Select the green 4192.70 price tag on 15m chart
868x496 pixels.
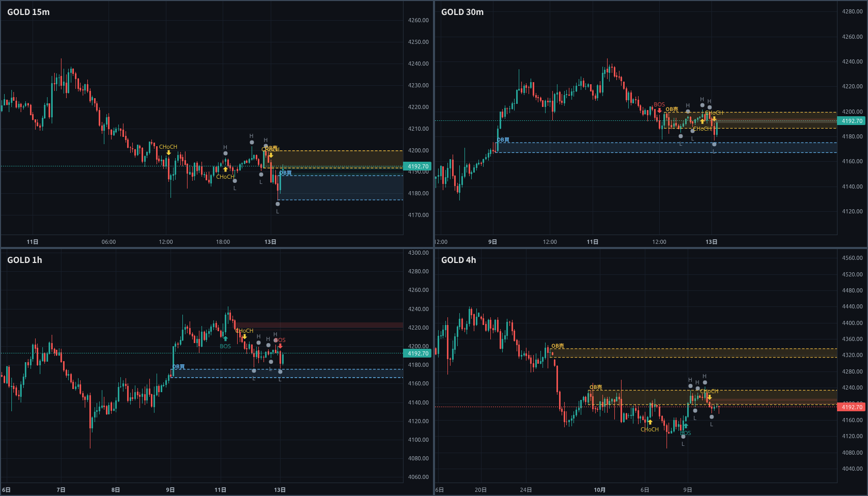417,166
